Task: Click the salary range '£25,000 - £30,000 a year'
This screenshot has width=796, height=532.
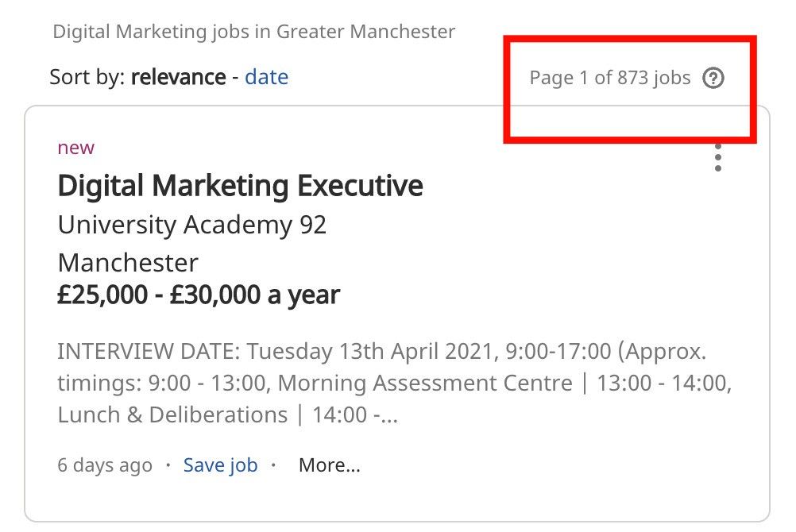Action: (198, 295)
